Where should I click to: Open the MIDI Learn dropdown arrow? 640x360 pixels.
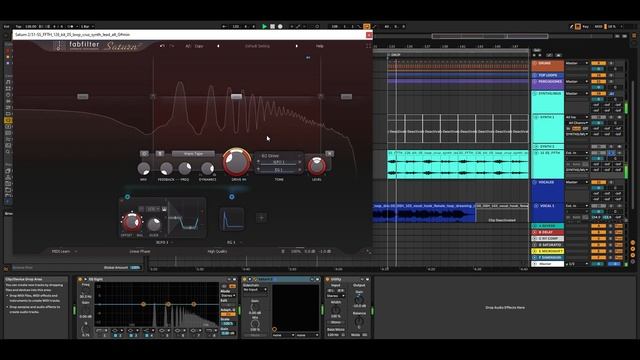tap(76, 251)
